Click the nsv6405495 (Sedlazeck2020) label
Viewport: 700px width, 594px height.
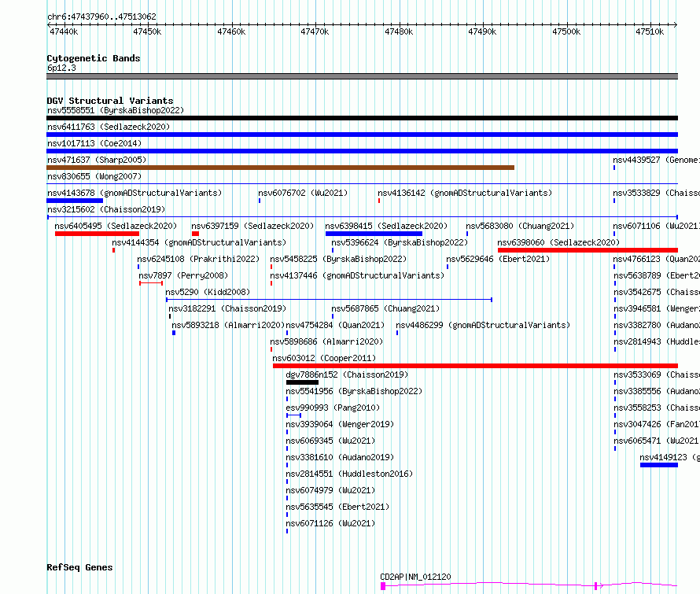116,226
